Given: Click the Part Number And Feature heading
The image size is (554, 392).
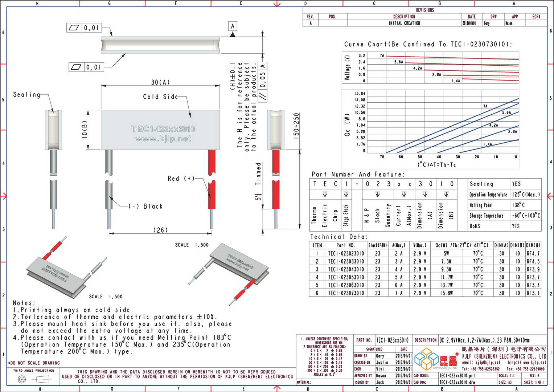Looking at the screenshot, I should [358, 174].
